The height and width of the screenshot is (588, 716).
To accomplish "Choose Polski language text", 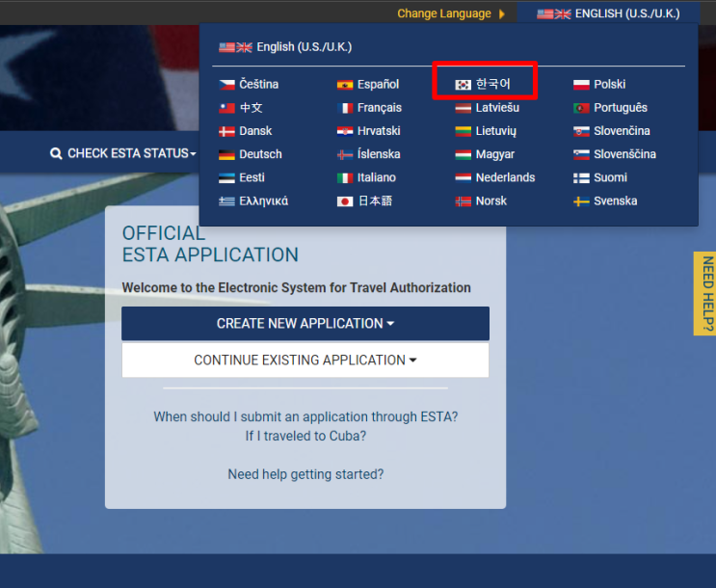I will click(x=610, y=84).
